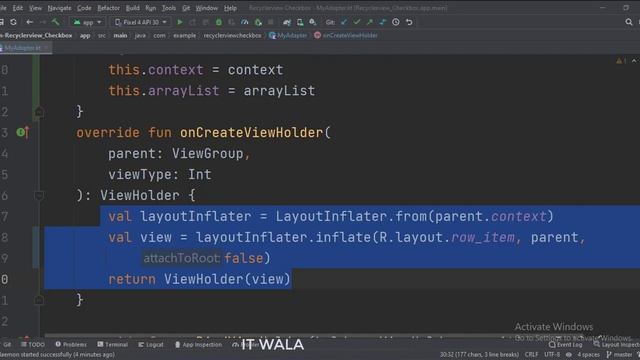This screenshot has width=640, height=360.
Task: Open the Layout Inspector panel
Action: [x=616, y=345]
